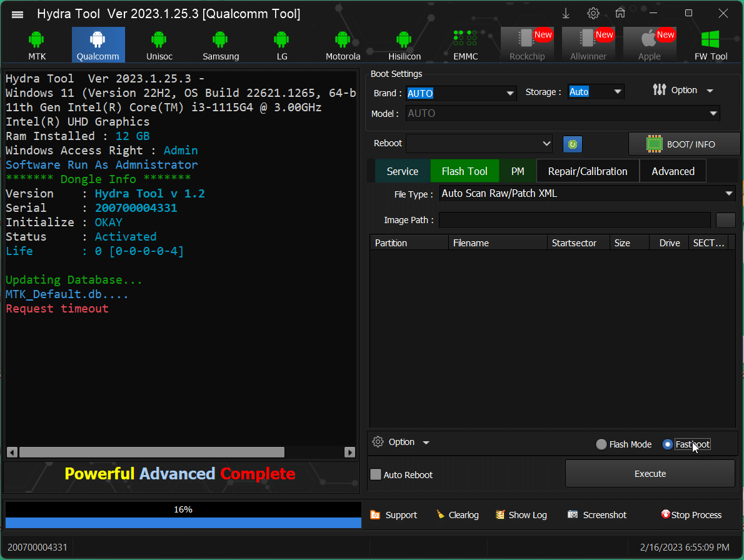Click the 'Request timeout' log line
This screenshot has width=744, height=560.
click(x=57, y=309)
